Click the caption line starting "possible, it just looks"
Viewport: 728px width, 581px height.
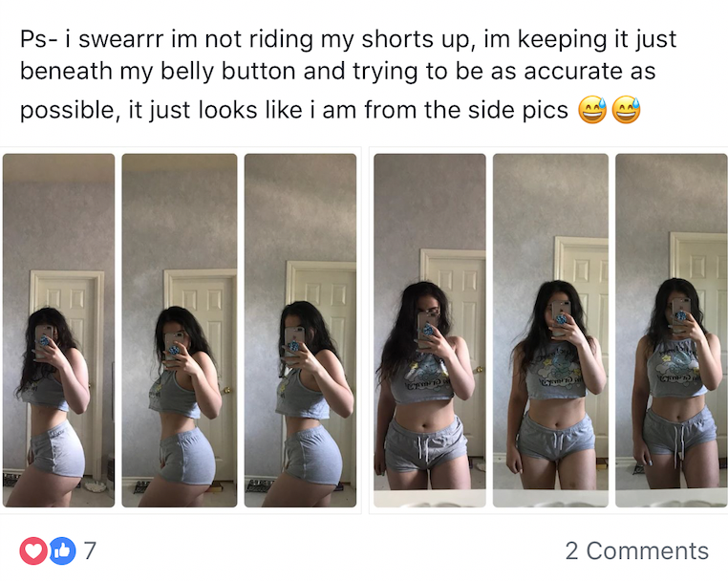(296, 111)
